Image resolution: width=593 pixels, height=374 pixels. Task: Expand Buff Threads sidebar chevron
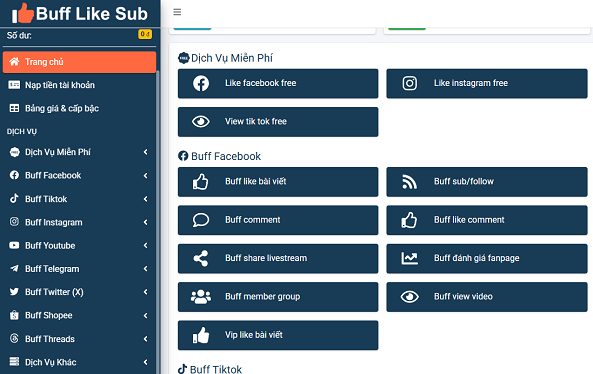pyautogui.click(x=146, y=339)
